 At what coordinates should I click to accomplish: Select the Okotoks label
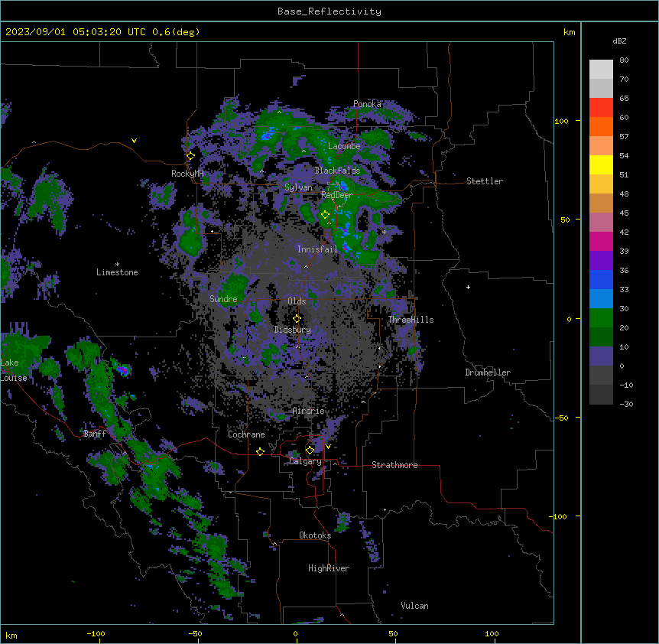coord(315,535)
